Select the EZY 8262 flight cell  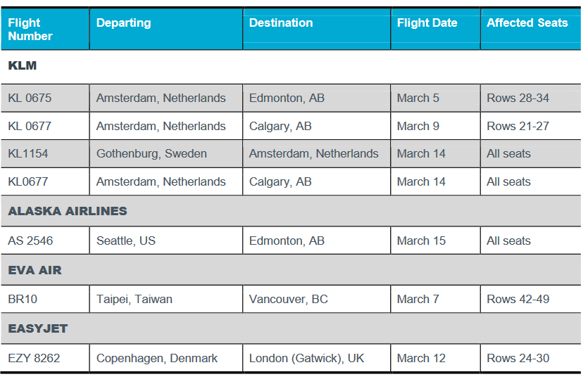[45, 358]
